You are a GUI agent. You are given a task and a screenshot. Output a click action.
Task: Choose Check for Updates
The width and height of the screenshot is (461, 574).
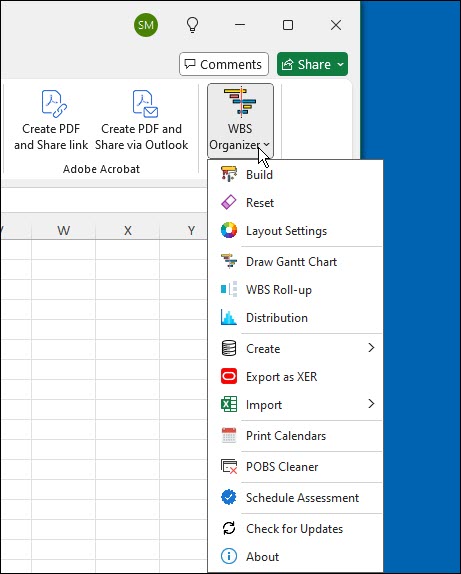[295, 528]
